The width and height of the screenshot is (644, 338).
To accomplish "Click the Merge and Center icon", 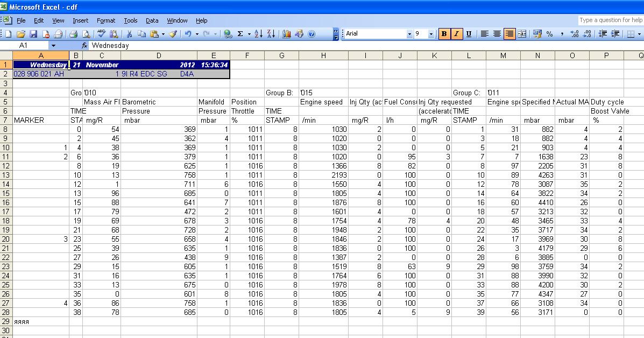I will click(x=521, y=34).
